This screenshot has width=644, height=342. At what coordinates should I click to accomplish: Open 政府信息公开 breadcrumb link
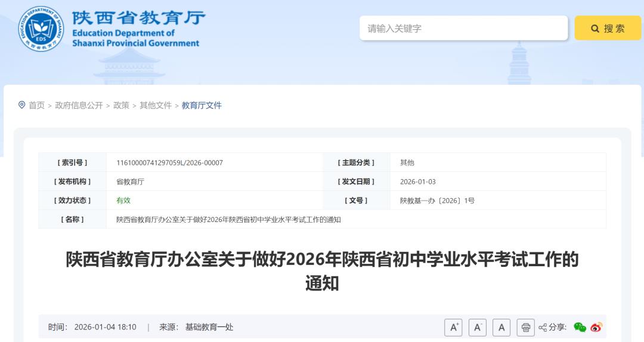coord(79,105)
